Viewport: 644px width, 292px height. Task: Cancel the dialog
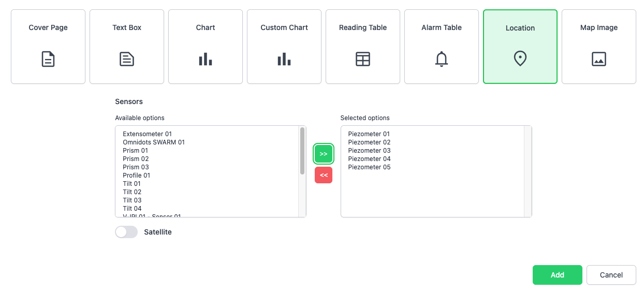point(611,275)
